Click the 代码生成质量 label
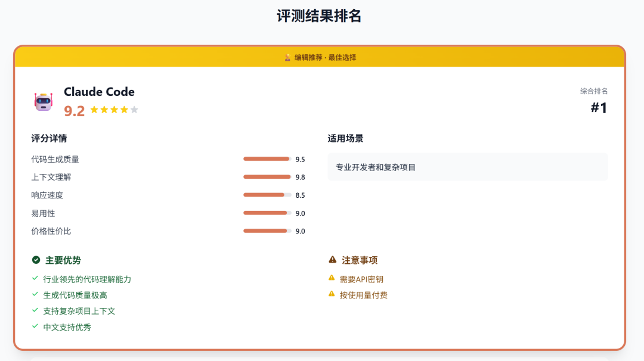The width and height of the screenshot is (644, 361). [x=55, y=159]
